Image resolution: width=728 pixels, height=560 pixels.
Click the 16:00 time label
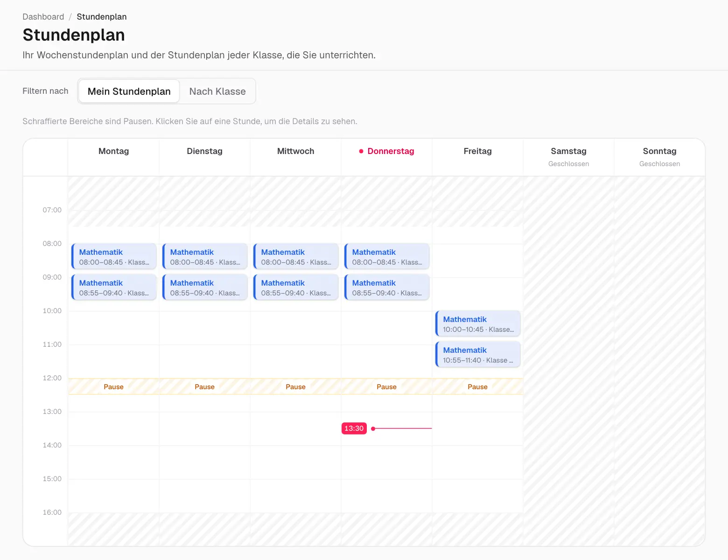click(52, 512)
